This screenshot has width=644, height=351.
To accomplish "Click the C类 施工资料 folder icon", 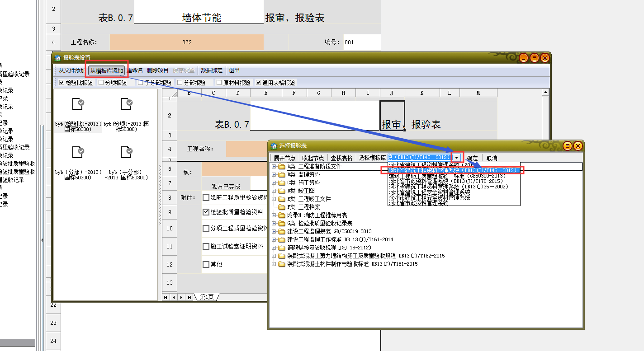I will [x=282, y=183].
